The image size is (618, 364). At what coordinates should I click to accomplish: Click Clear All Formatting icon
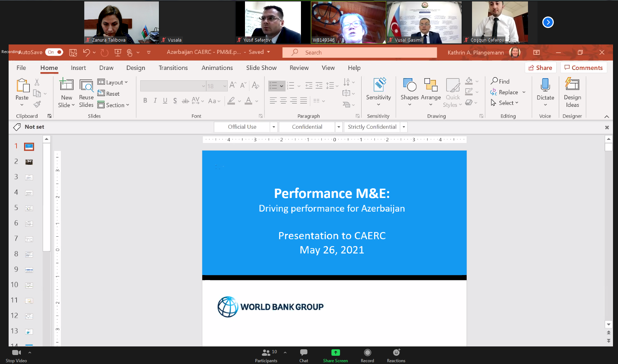255,85
